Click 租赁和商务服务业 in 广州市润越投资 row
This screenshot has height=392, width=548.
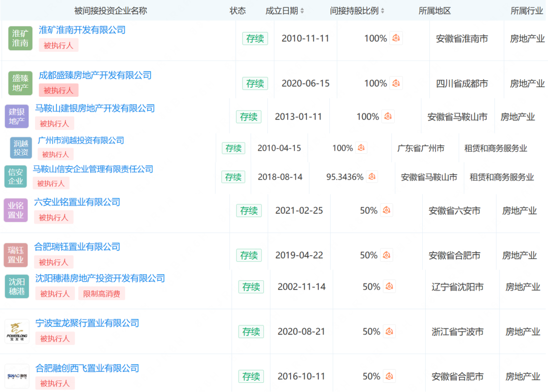pyautogui.click(x=496, y=148)
